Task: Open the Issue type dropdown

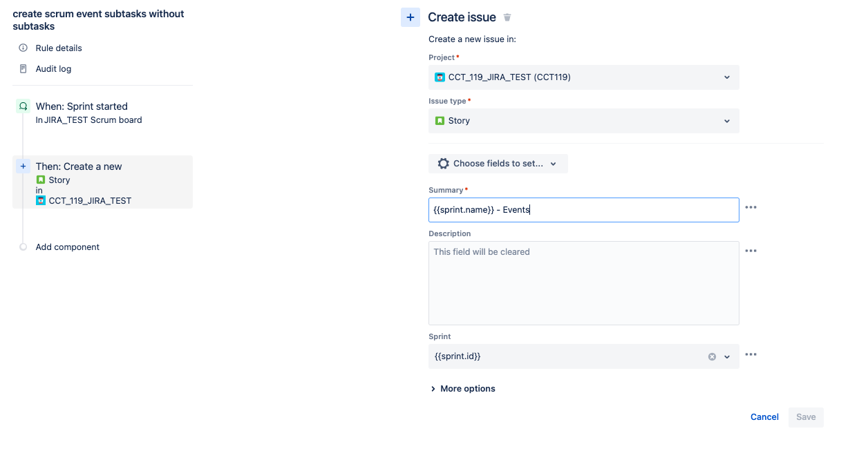Action: point(726,120)
